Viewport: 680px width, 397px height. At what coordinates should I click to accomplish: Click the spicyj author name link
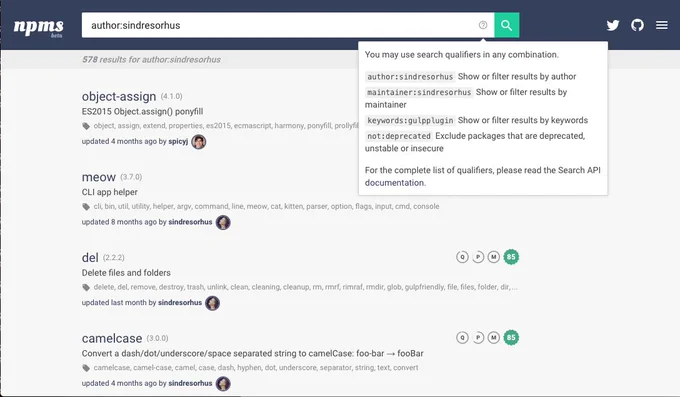tap(178, 141)
